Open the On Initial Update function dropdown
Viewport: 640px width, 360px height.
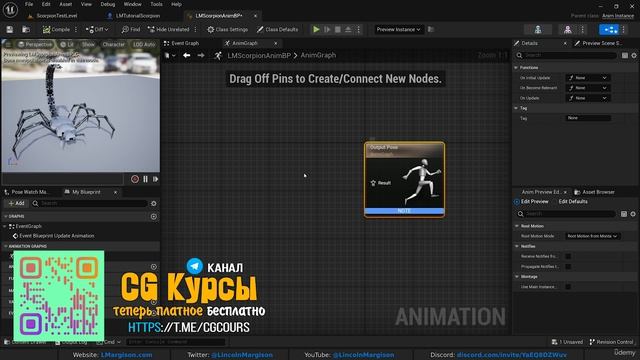588,78
